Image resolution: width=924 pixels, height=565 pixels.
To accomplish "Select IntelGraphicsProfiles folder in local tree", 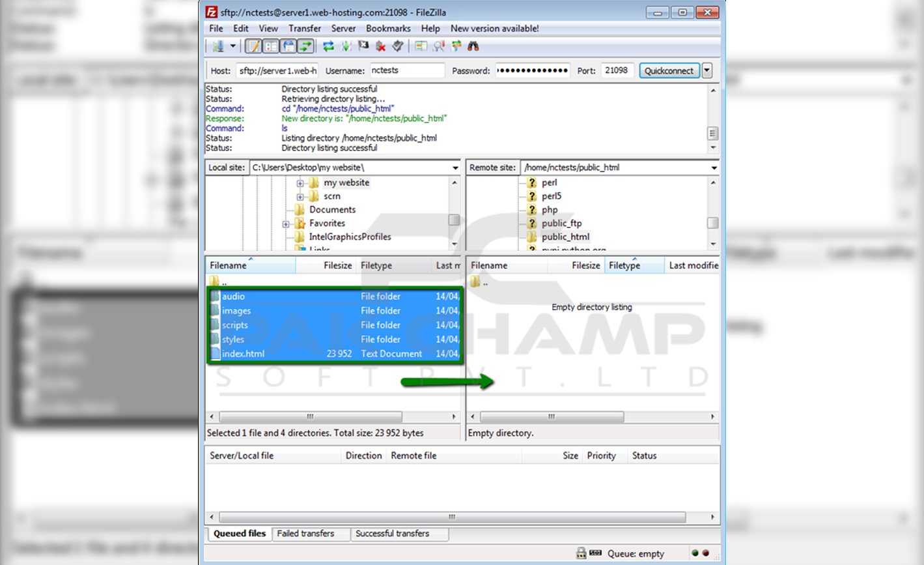I will (x=350, y=237).
